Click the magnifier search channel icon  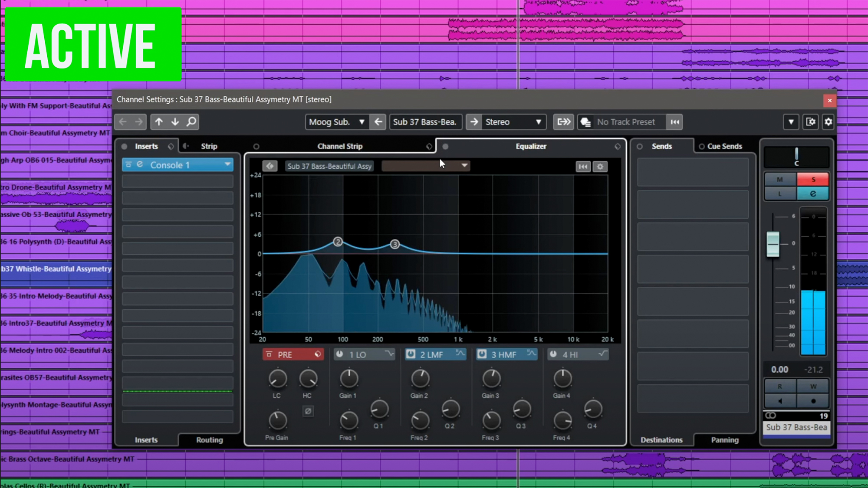click(191, 122)
